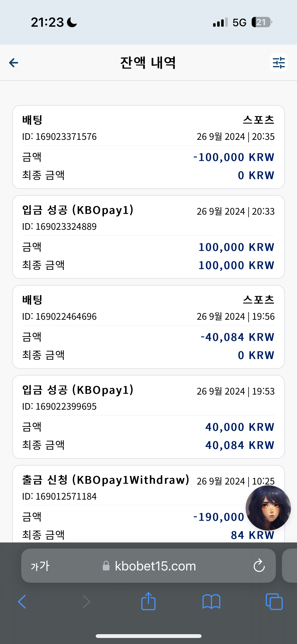Image resolution: width=297 pixels, height=644 pixels.
Task: Tap the 스포츠 label on the 20:35 bet
Action: pos(259,120)
